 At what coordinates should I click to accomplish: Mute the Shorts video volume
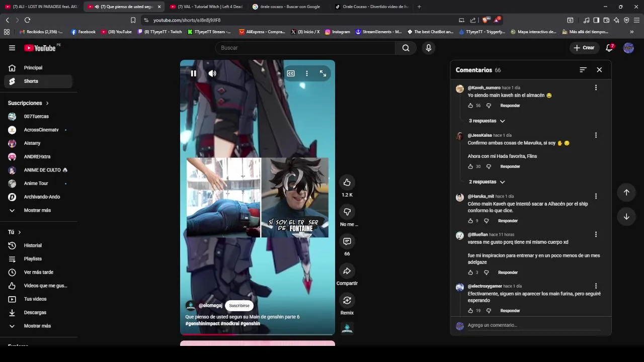coord(212,73)
